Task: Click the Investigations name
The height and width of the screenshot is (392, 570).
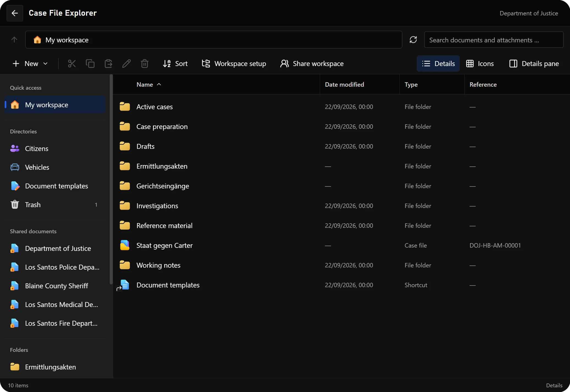Action: click(x=157, y=206)
